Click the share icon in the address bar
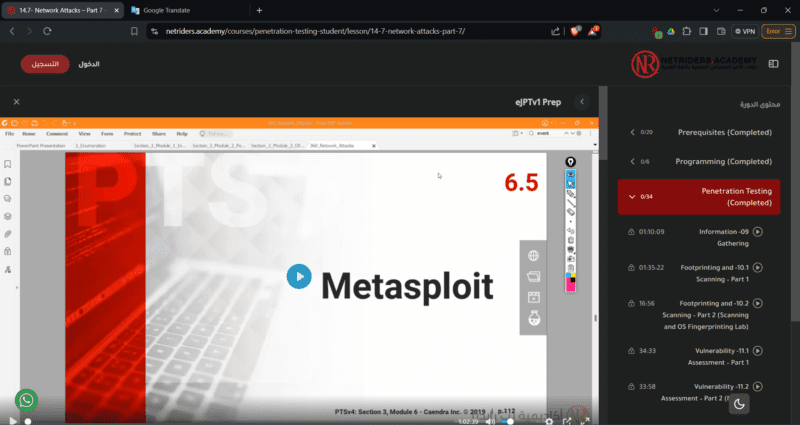This screenshot has width=800, height=425. (x=555, y=31)
